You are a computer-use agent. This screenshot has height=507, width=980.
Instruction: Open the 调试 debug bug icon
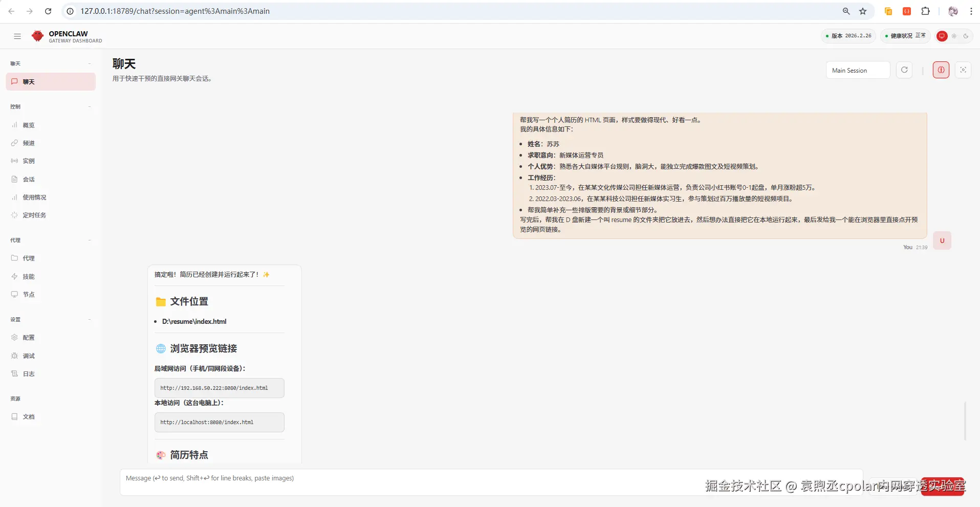14,356
